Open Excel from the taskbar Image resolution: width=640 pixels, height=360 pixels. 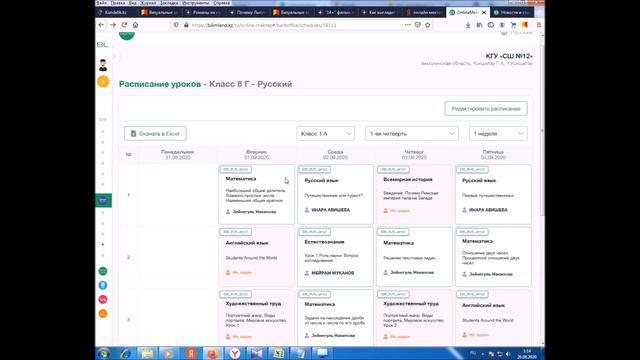278,353
